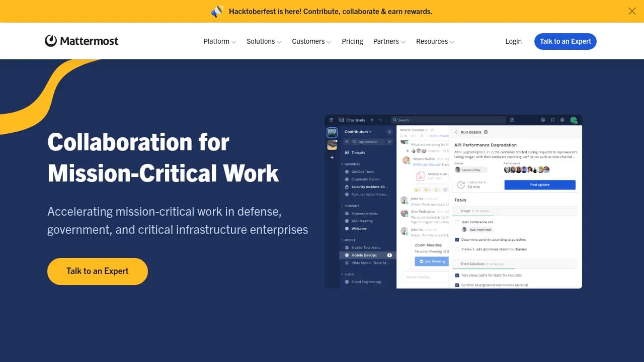The image size is (644, 362).
Task: Click the Login link
Action: click(513, 41)
